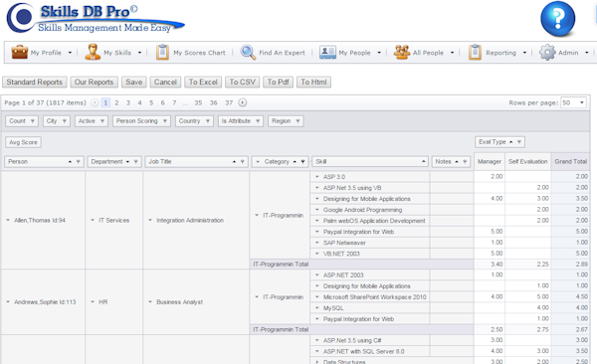Open filter icon on Eval Type field
The height and width of the screenshot is (364, 597).
[519, 142]
